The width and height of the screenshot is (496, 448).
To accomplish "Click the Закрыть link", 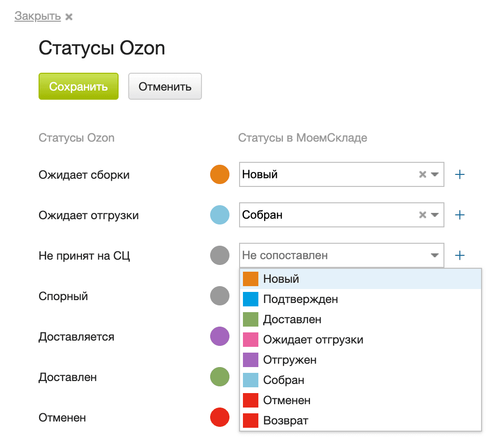I will point(38,16).
